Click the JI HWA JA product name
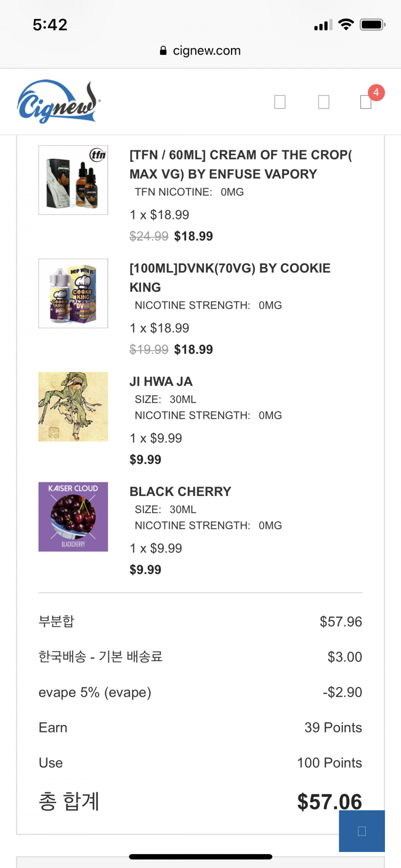 (x=161, y=382)
